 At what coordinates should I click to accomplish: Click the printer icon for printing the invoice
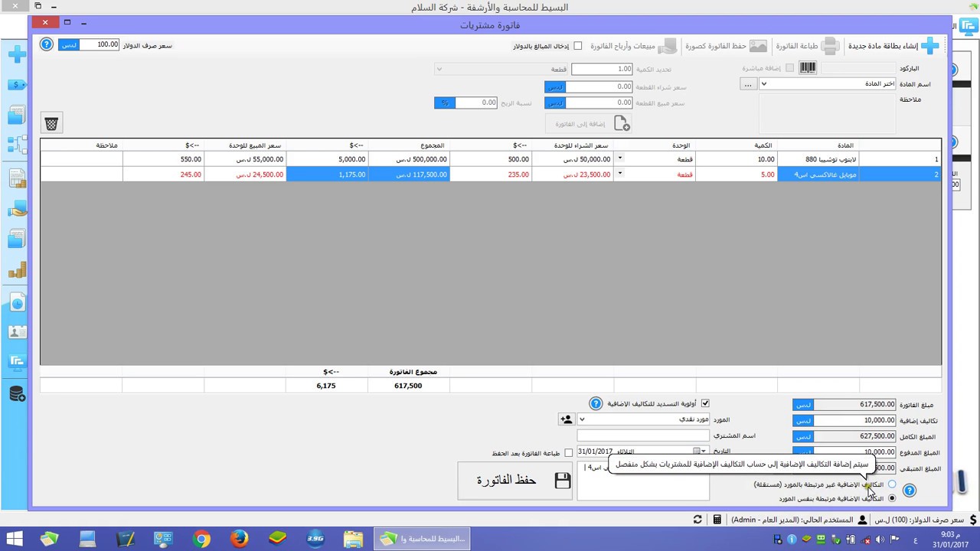pos(831,46)
